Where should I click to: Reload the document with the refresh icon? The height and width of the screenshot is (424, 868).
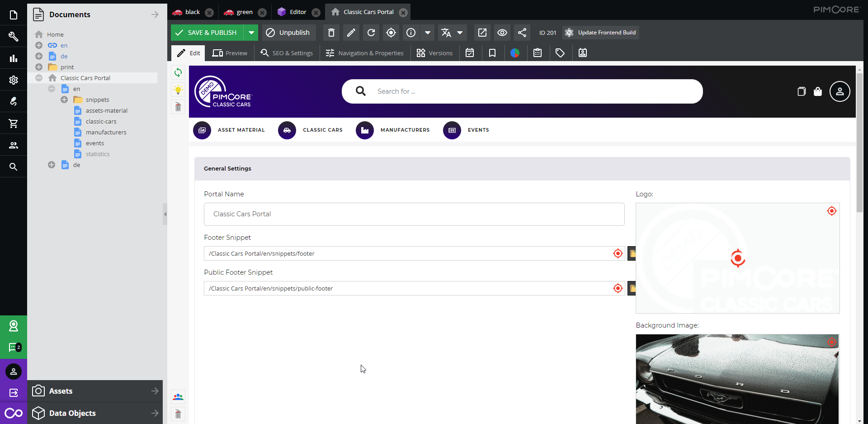pos(371,33)
